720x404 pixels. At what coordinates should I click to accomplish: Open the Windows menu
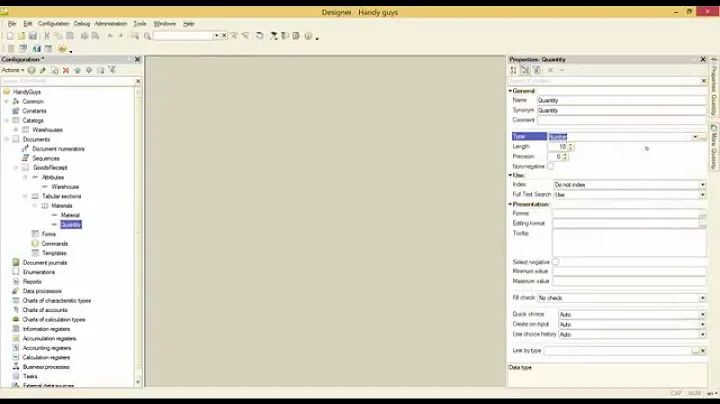pos(164,23)
